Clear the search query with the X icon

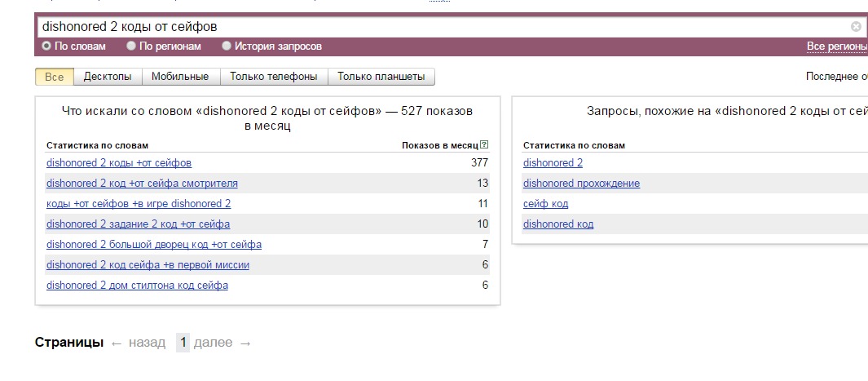[x=856, y=27]
